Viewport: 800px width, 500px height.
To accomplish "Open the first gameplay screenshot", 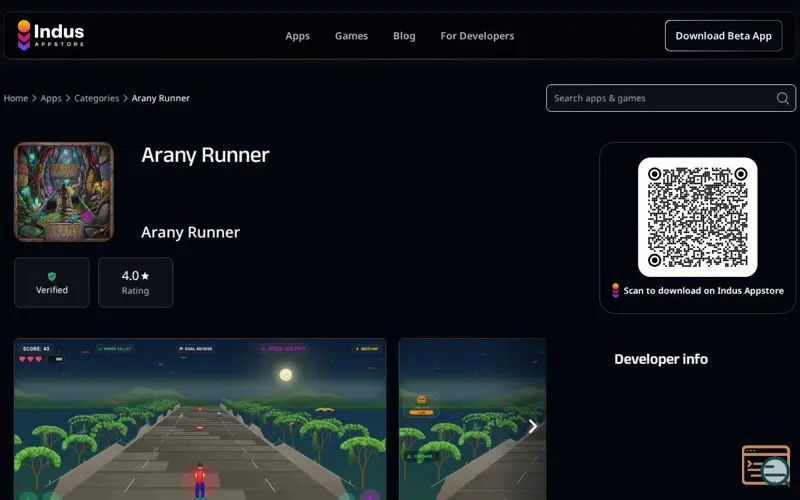I will click(200, 419).
